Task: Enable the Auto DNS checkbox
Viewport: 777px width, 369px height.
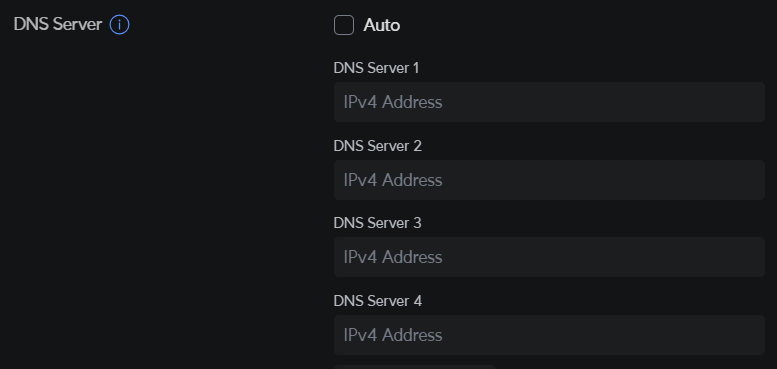Action: pos(344,25)
